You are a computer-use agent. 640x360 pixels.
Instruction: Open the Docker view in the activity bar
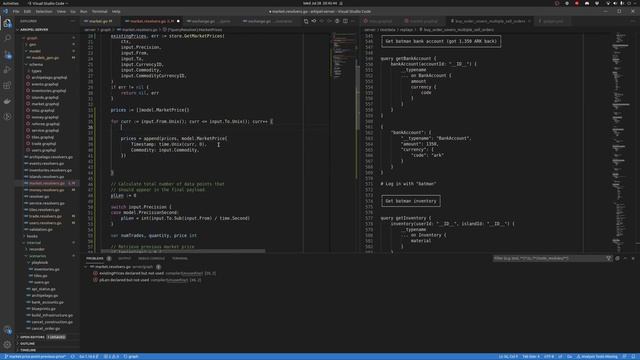click(x=7, y=101)
